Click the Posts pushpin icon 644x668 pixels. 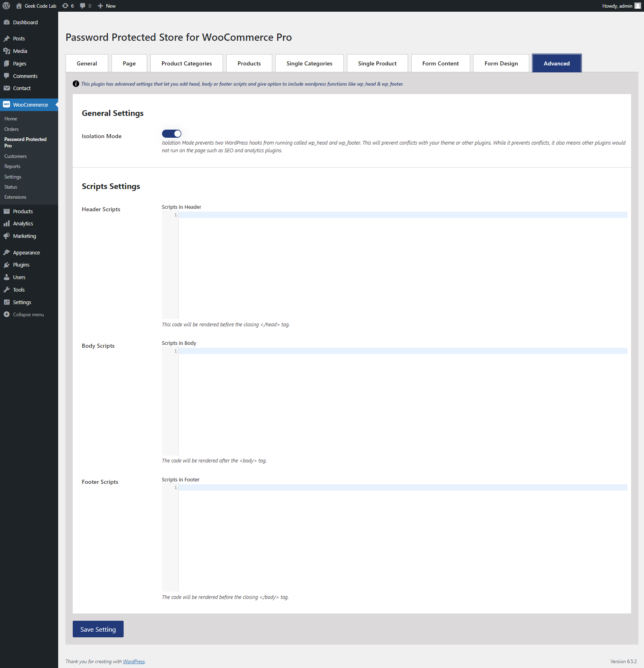coord(6,38)
